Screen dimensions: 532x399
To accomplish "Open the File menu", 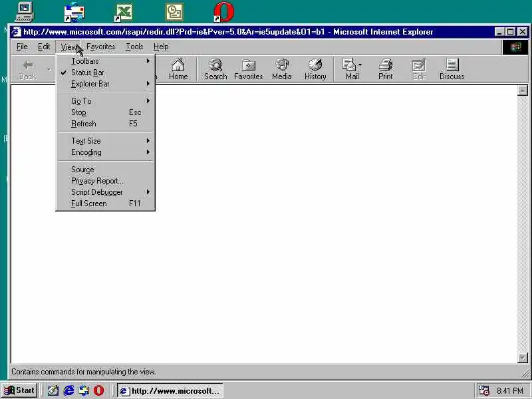I will coord(22,47).
